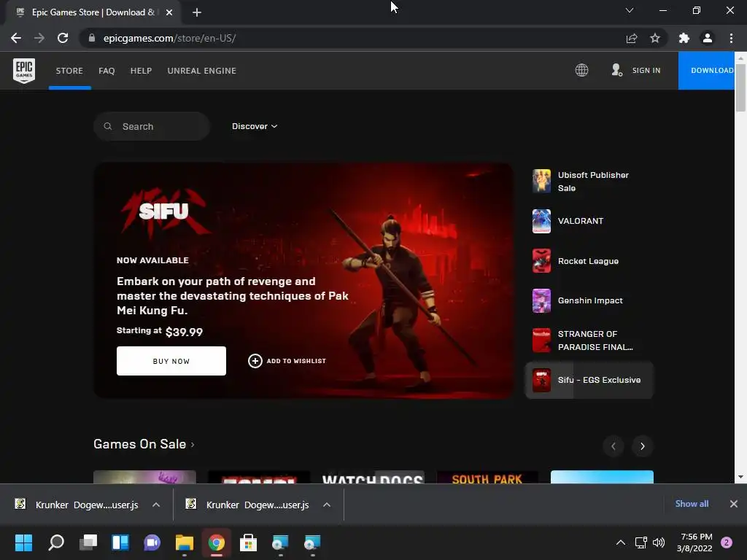The width and height of the screenshot is (747, 560).
Task: Open File Explorer on the taskbar
Action: coord(185,542)
